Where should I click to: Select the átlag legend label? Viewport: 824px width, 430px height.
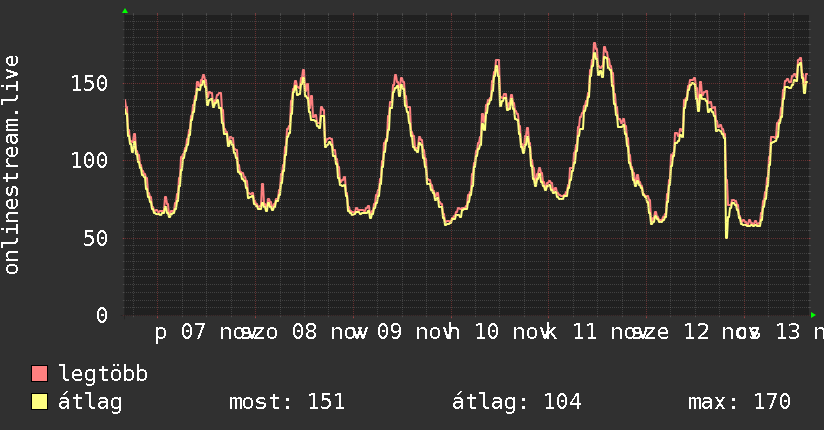90,402
